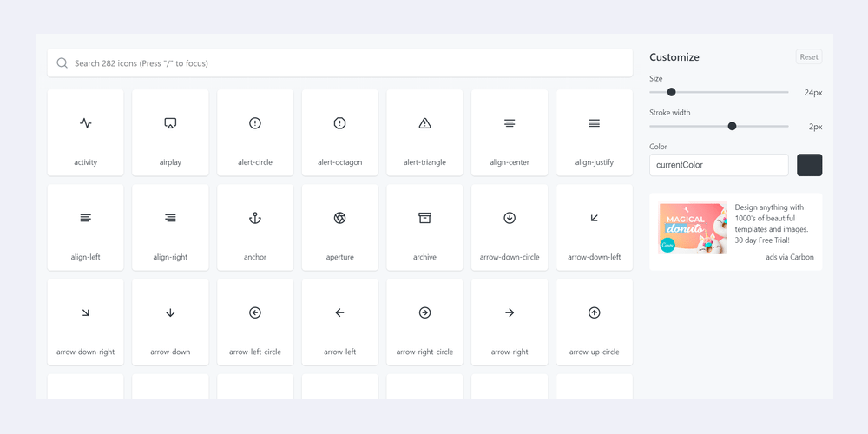This screenshot has width=868, height=434.
Task: Focus the Search 282 icons field
Action: (347, 63)
